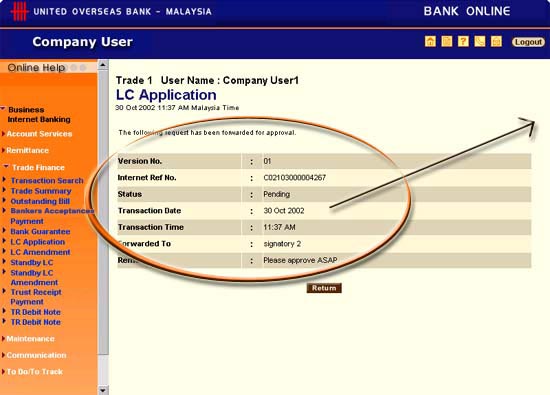The image size is (550, 395).
Task: Go to the Home icon
Action: [430, 41]
